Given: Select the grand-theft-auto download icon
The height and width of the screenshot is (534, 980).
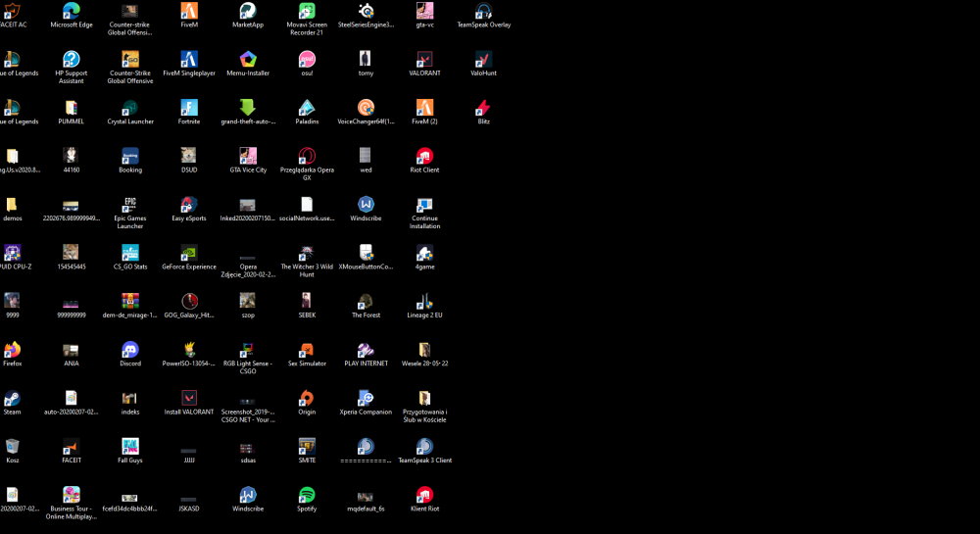Looking at the screenshot, I should pos(248,108).
